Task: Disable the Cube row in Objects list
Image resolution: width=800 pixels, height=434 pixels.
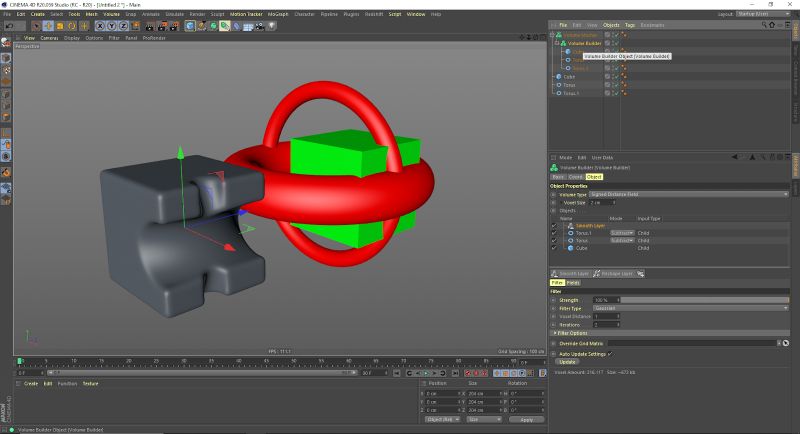Action: point(554,247)
